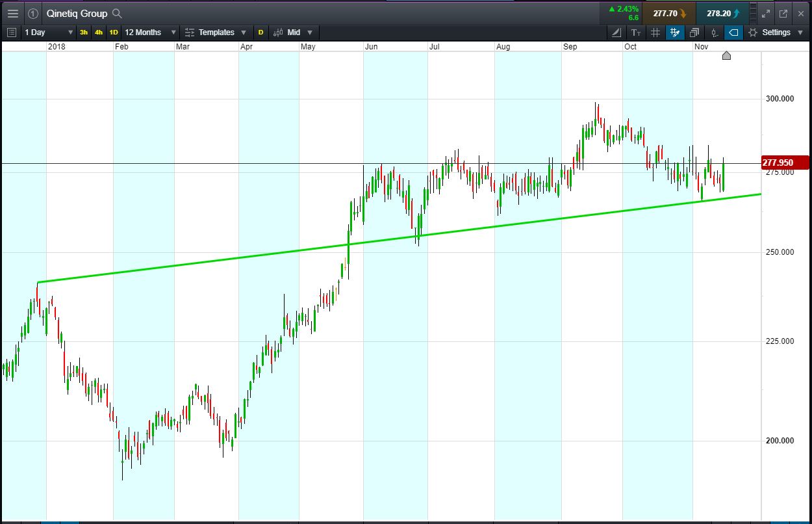Toggle the chart gridlines

coord(655,32)
